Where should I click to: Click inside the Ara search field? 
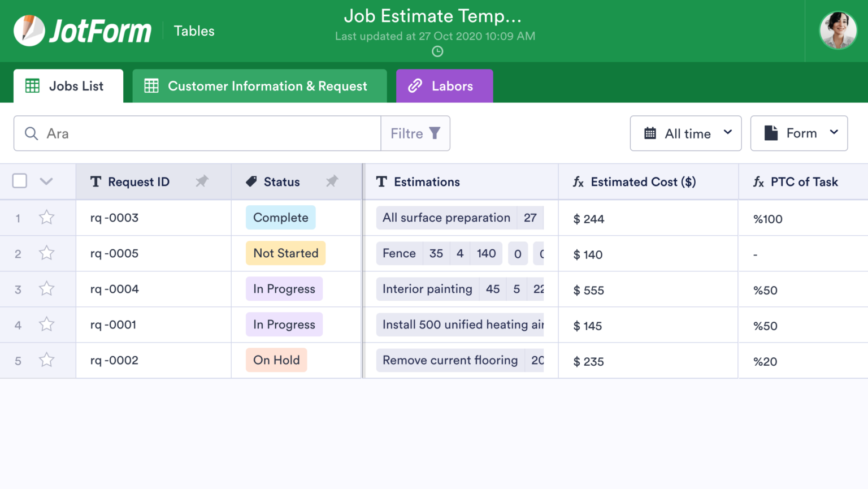[x=170, y=133]
